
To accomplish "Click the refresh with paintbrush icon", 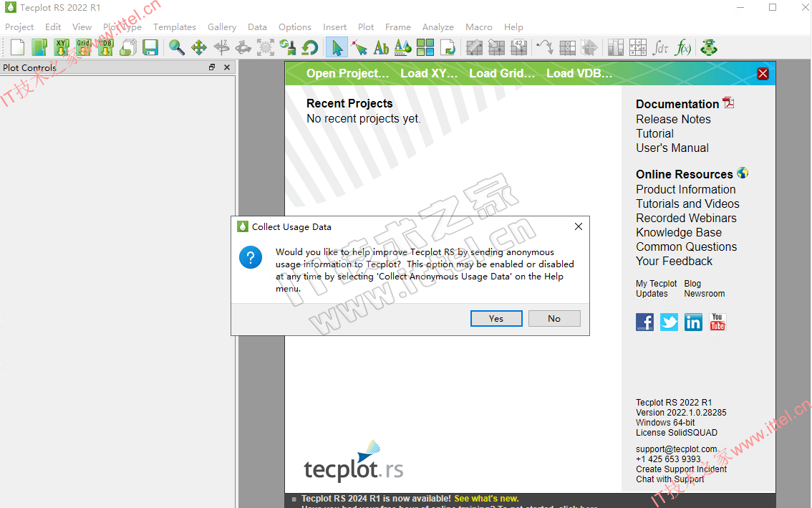I will click(x=288, y=48).
